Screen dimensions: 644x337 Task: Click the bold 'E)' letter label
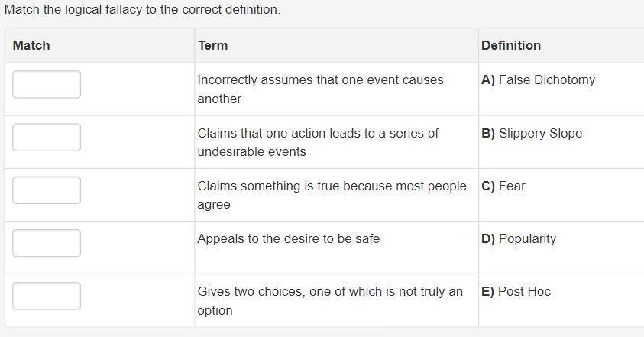click(x=487, y=292)
